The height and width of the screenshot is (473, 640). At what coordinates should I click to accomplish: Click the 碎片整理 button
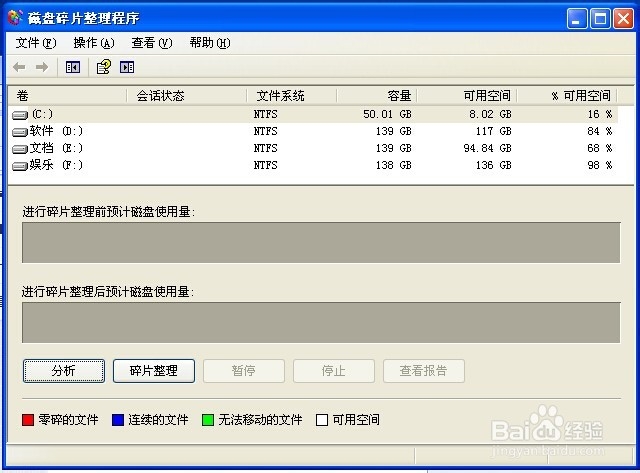click(x=153, y=371)
